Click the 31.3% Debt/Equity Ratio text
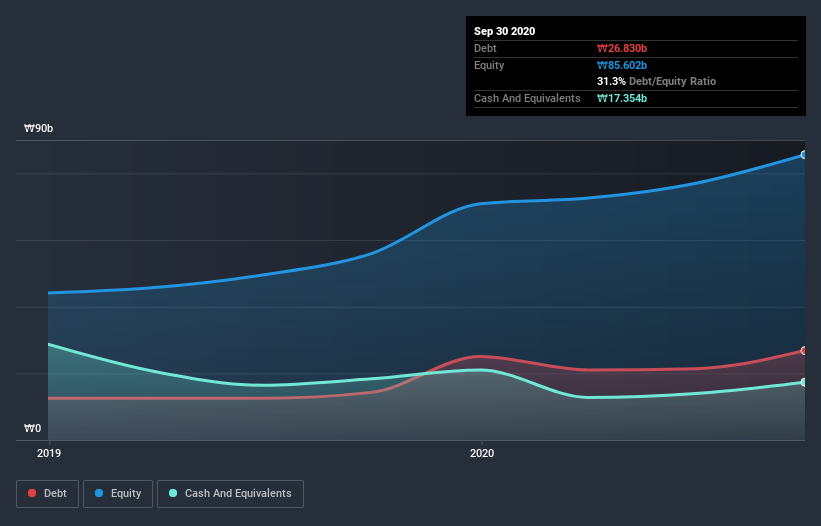Viewport: 821px width, 526px height. click(x=657, y=81)
